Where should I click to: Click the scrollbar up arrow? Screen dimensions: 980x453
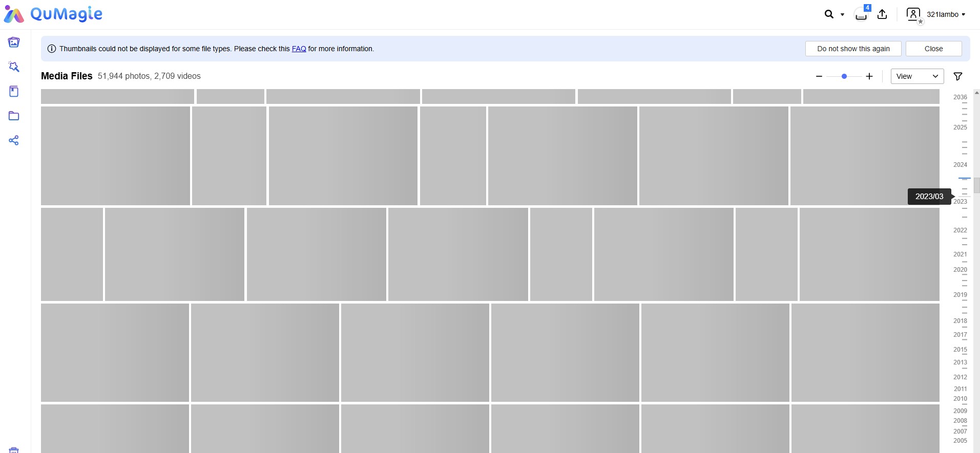pyautogui.click(x=977, y=93)
